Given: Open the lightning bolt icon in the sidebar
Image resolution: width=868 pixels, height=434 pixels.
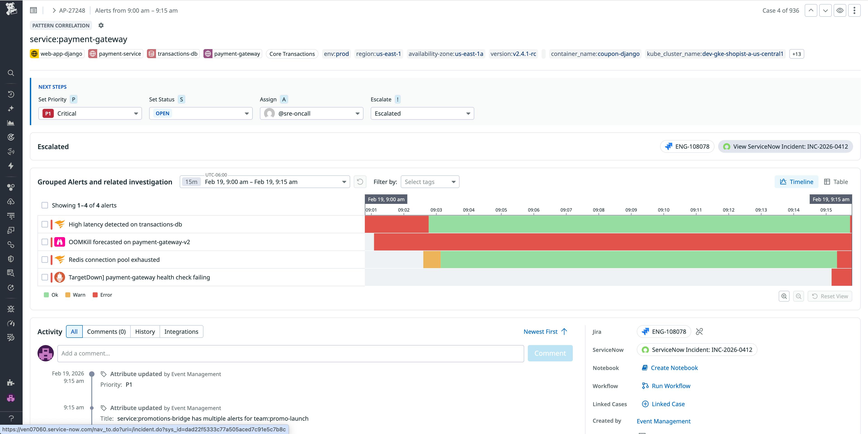Looking at the screenshot, I should point(11,166).
